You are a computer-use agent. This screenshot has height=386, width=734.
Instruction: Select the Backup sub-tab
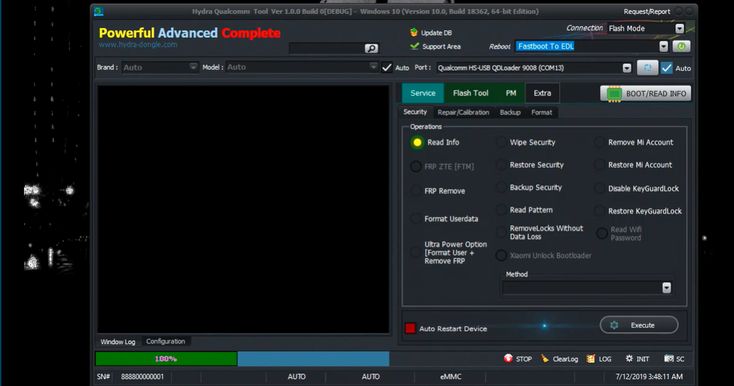click(x=510, y=112)
